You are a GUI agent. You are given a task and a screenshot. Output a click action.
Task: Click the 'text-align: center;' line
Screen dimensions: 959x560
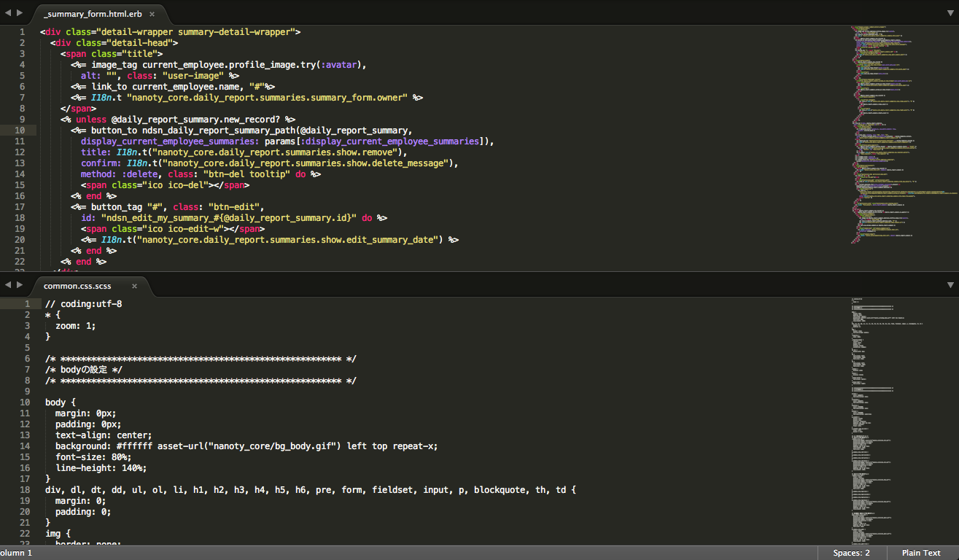104,435
